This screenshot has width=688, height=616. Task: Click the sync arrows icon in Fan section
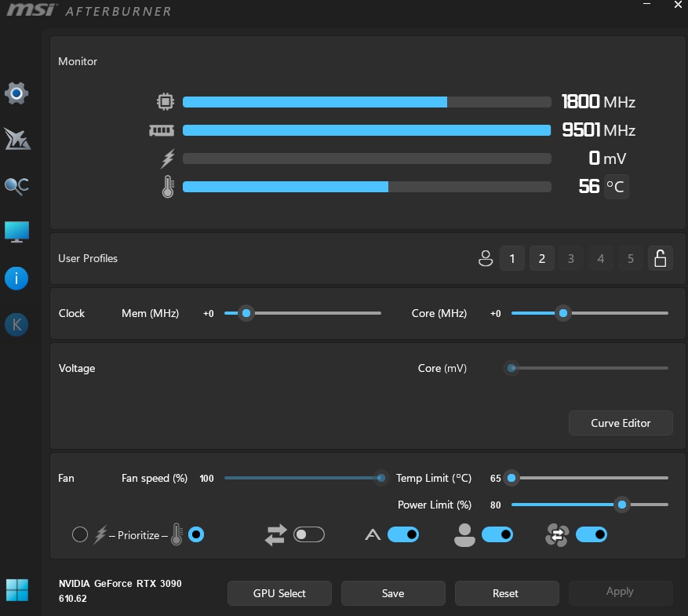click(276, 535)
